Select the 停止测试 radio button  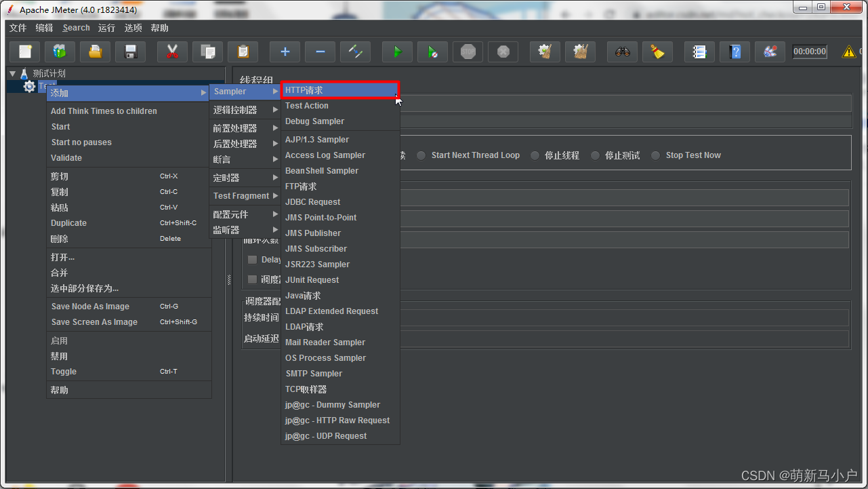click(595, 155)
